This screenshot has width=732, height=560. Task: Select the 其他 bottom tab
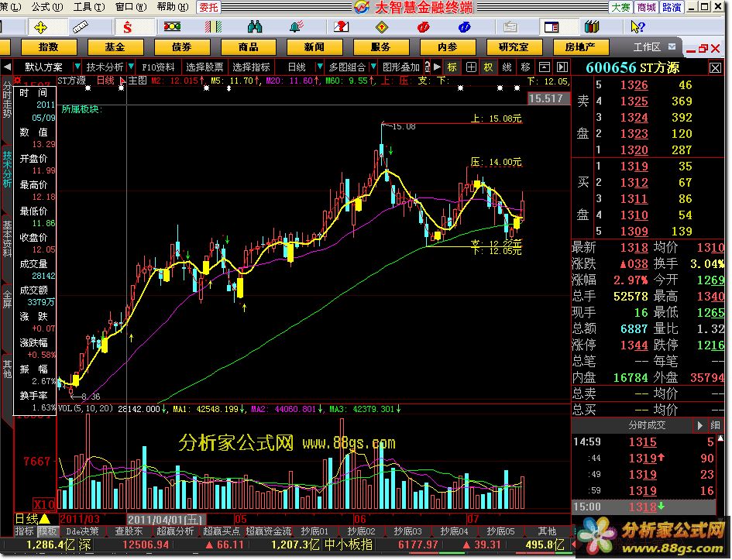547,531
